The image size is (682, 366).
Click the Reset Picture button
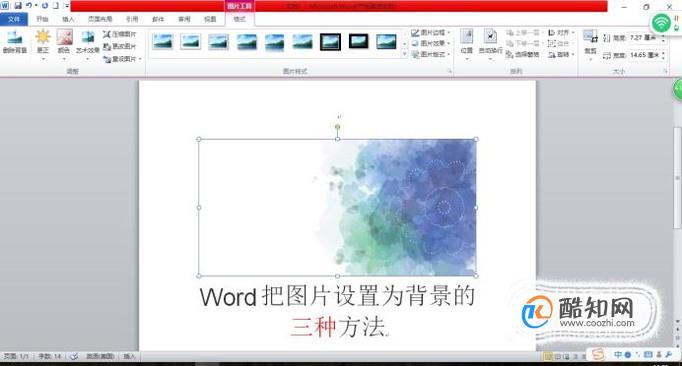[122, 59]
